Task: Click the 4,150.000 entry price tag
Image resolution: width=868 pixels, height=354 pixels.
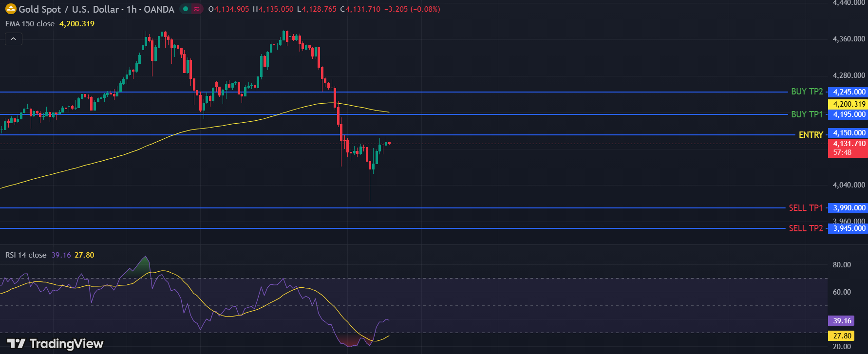Action: (849, 133)
